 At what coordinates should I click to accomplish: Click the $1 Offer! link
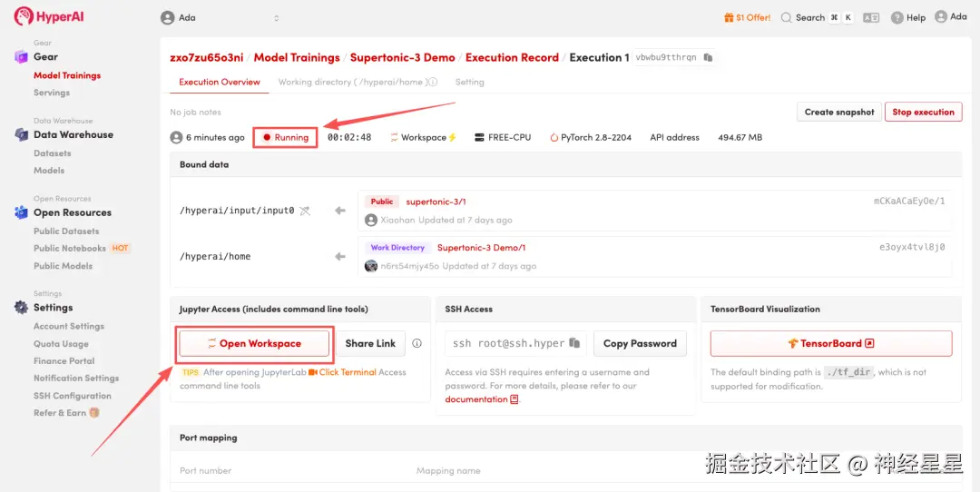point(753,17)
